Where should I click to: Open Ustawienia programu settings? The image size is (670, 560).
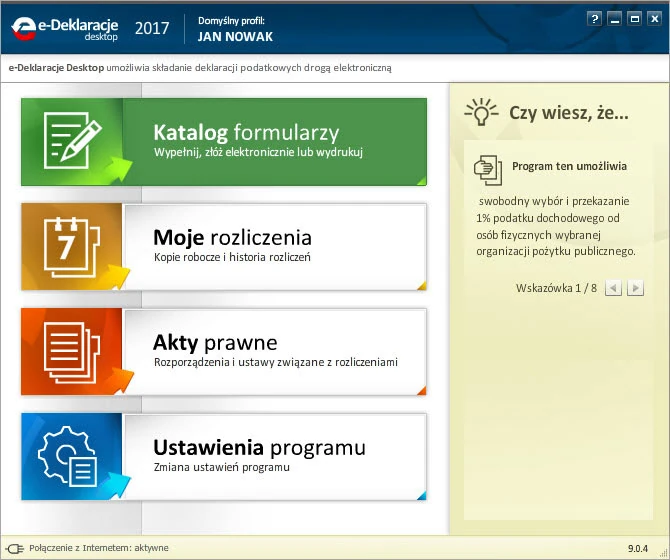click(x=224, y=457)
